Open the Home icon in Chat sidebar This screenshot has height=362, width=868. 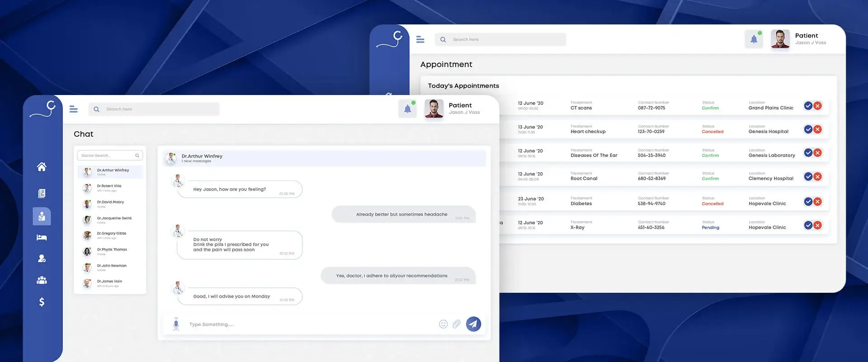tap(42, 167)
